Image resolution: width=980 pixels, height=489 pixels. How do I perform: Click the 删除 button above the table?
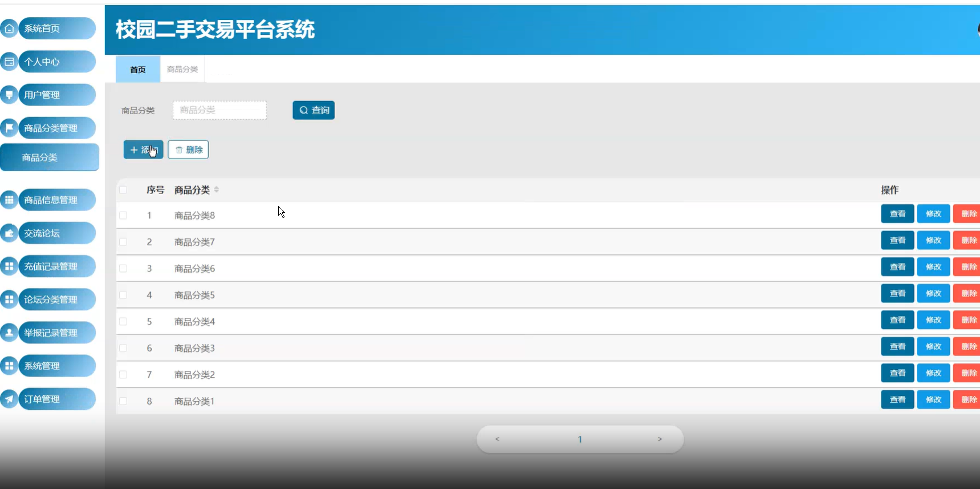tap(188, 149)
